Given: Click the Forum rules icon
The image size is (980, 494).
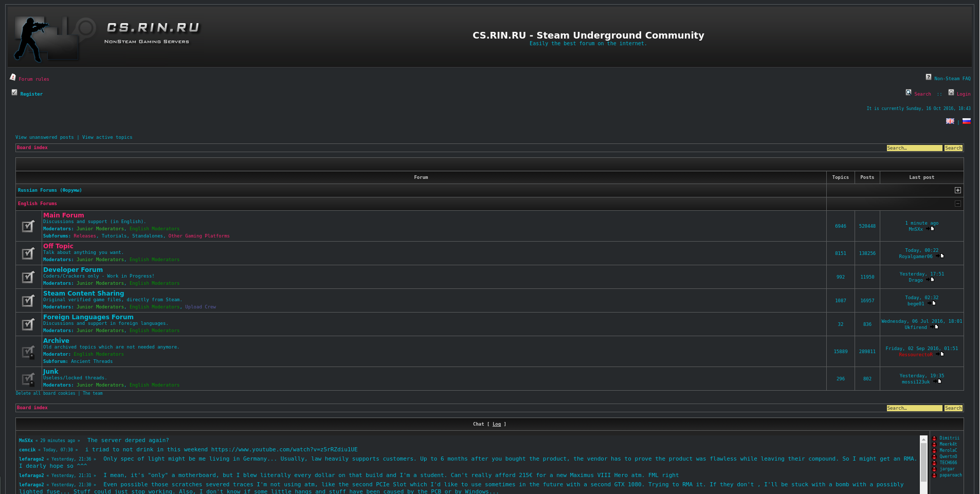Looking at the screenshot, I should click(x=13, y=77).
